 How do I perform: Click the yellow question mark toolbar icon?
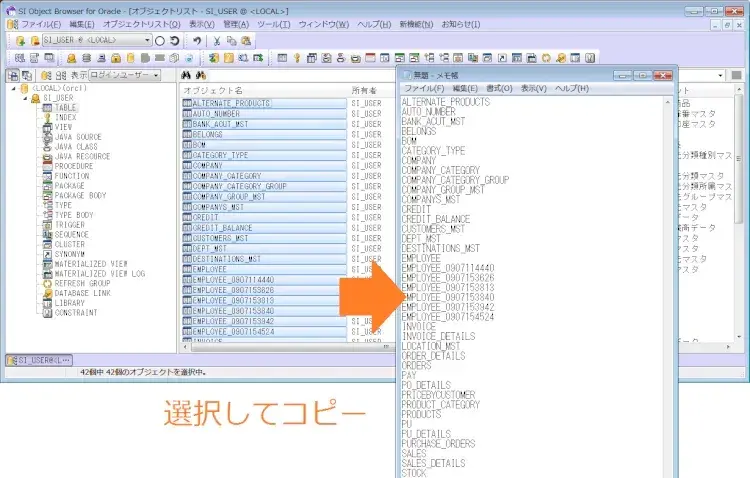click(229, 58)
